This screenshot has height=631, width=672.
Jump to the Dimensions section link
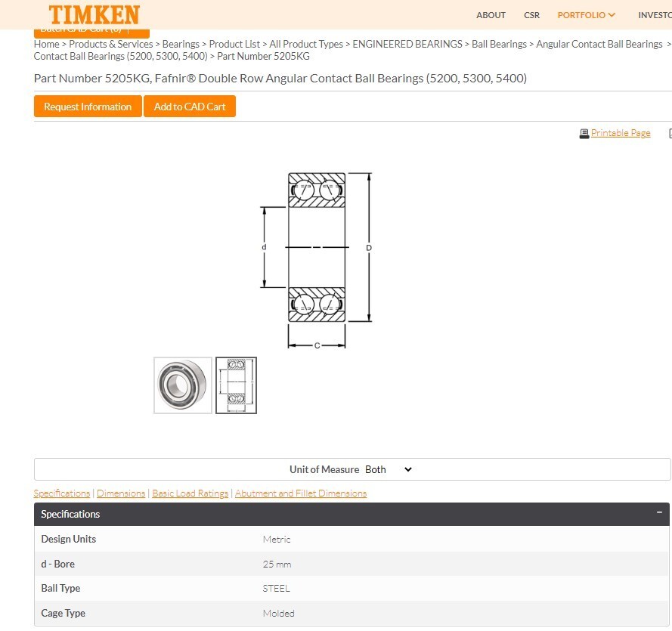[x=121, y=493]
